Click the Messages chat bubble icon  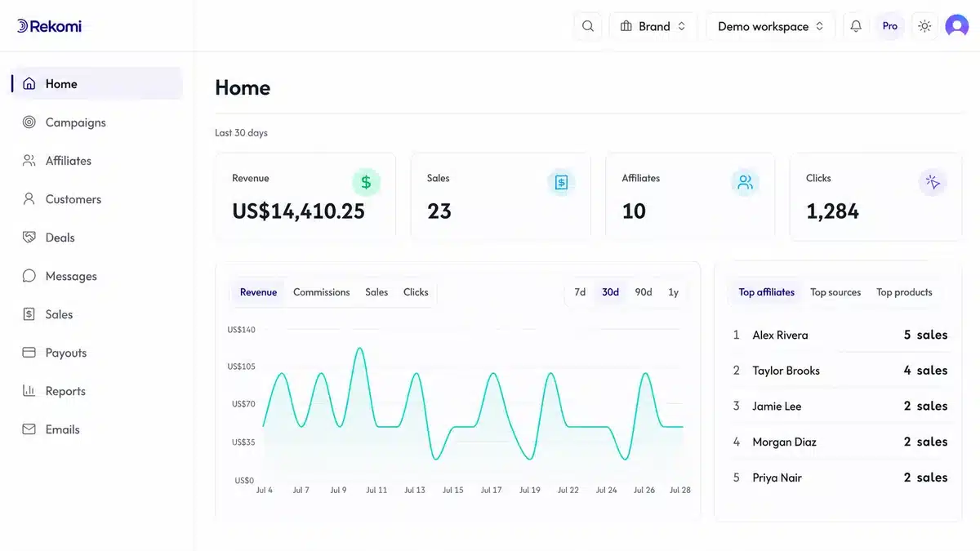point(29,276)
